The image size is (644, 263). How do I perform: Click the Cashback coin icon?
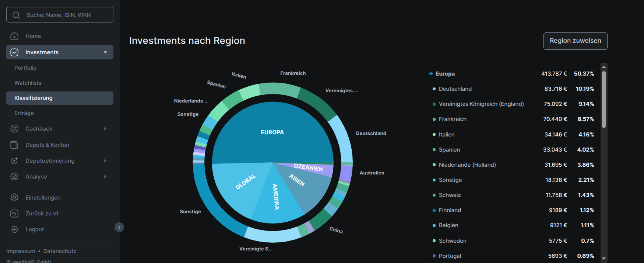click(14, 129)
